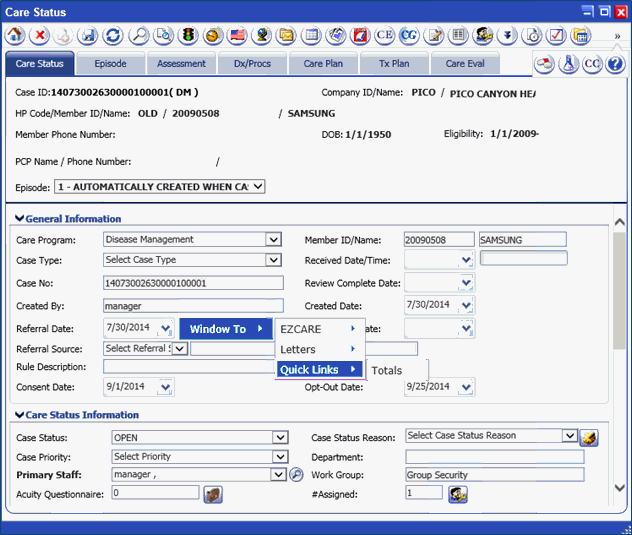
Task: Click the floppy disk Save icon
Action: coord(89,35)
